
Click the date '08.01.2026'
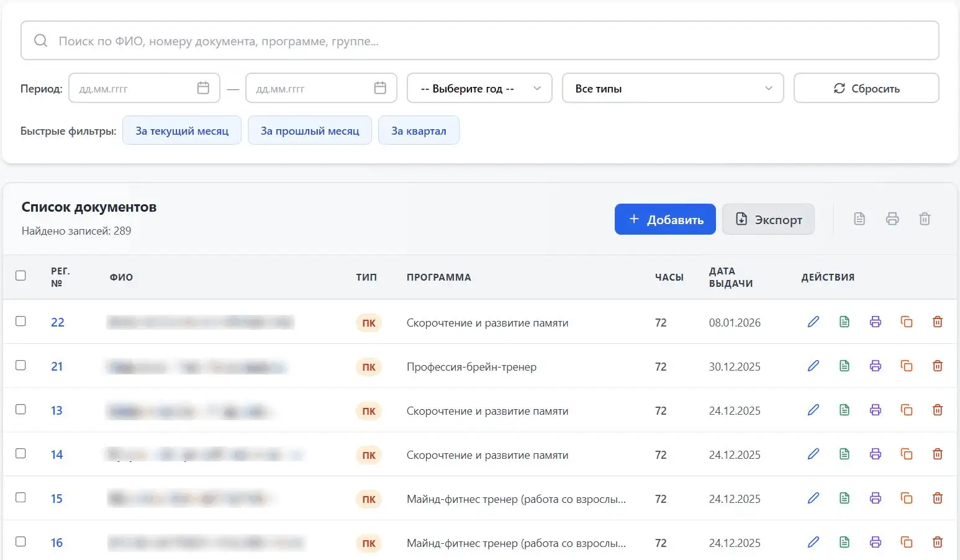tap(735, 323)
